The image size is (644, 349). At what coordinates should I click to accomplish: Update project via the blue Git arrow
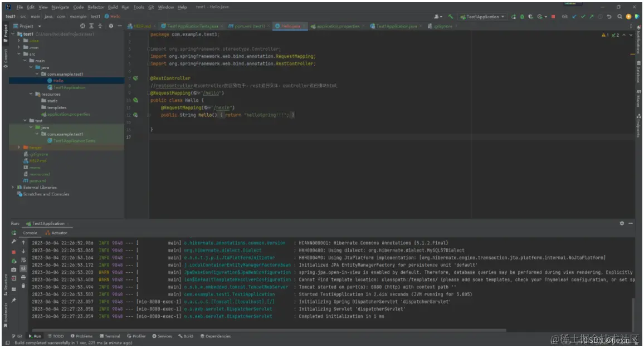pos(574,17)
